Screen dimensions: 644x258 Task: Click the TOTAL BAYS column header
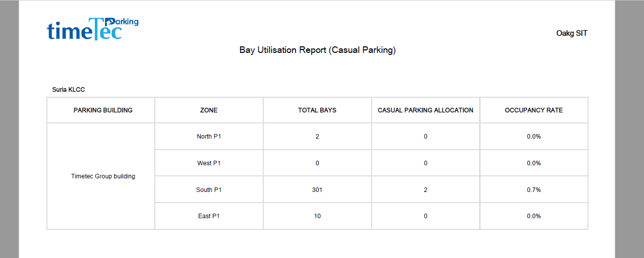click(x=317, y=110)
